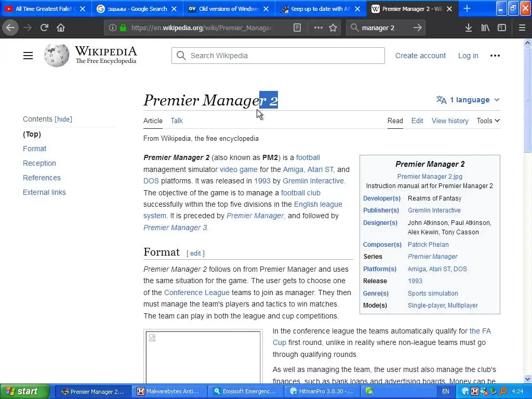This screenshot has height=399, width=532.
Task: Open Wikipedia main menu hamburger
Action: [x=28, y=56]
